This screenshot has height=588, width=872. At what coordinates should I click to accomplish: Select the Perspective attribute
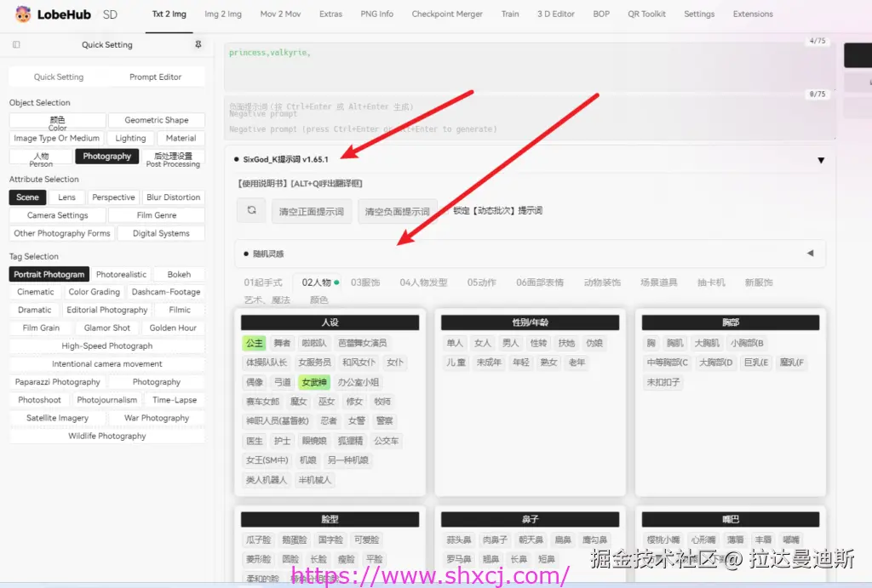(113, 197)
